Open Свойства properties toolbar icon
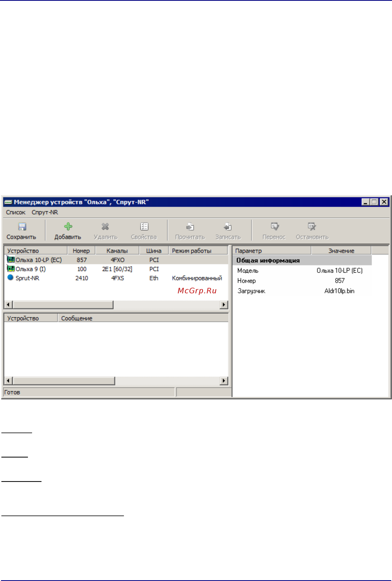The height and width of the screenshot is (581, 392). click(x=144, y=226)
